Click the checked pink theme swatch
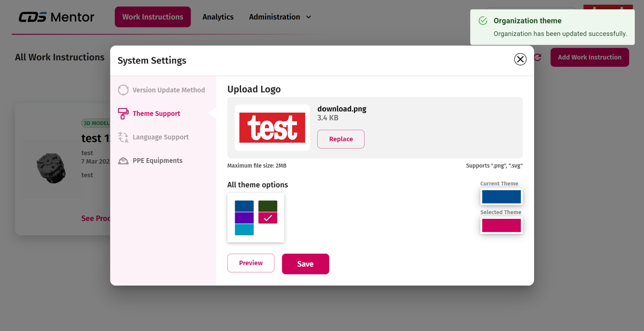 [268, 218]
